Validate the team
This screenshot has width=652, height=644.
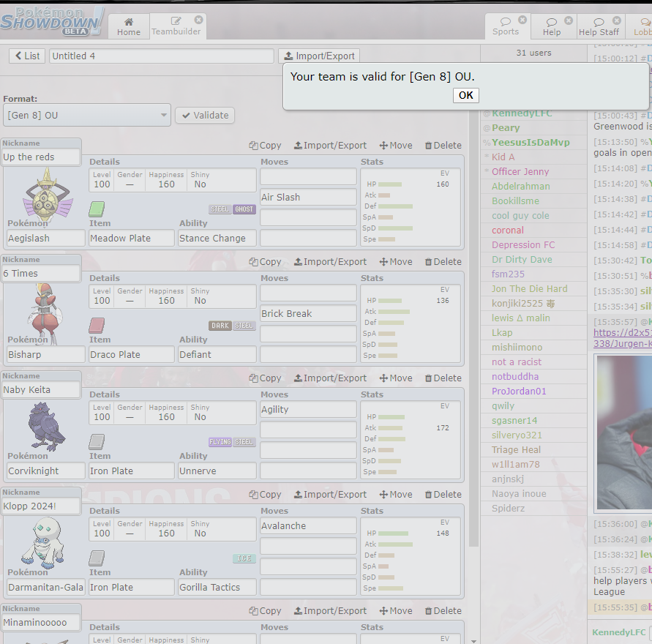(205, 115)
